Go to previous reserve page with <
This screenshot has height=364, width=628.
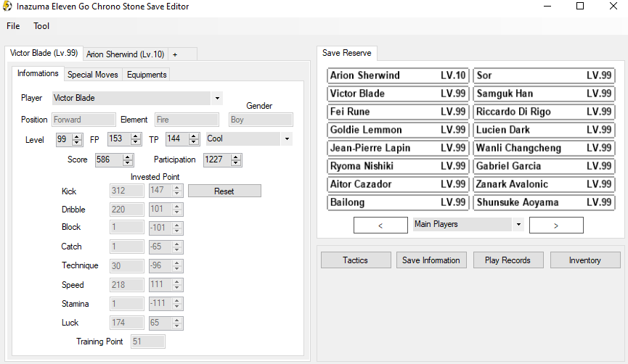click(380, 226)
